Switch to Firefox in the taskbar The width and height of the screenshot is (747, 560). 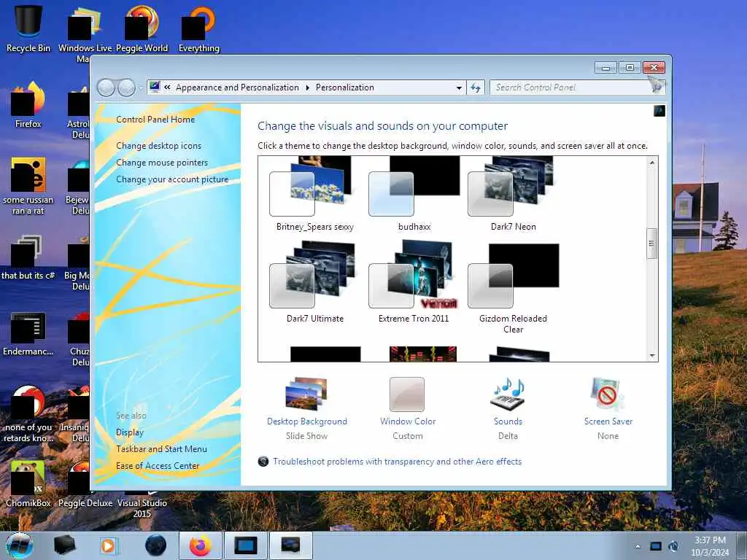[x=201, y=545]
